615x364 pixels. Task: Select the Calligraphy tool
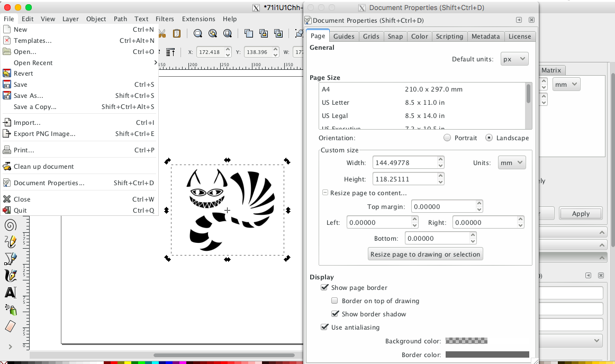pyautogui.click(x=10, y=275)
